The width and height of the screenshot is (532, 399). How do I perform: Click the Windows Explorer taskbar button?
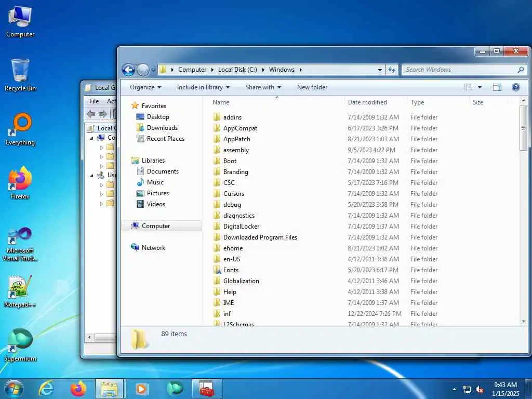point(110,389)
